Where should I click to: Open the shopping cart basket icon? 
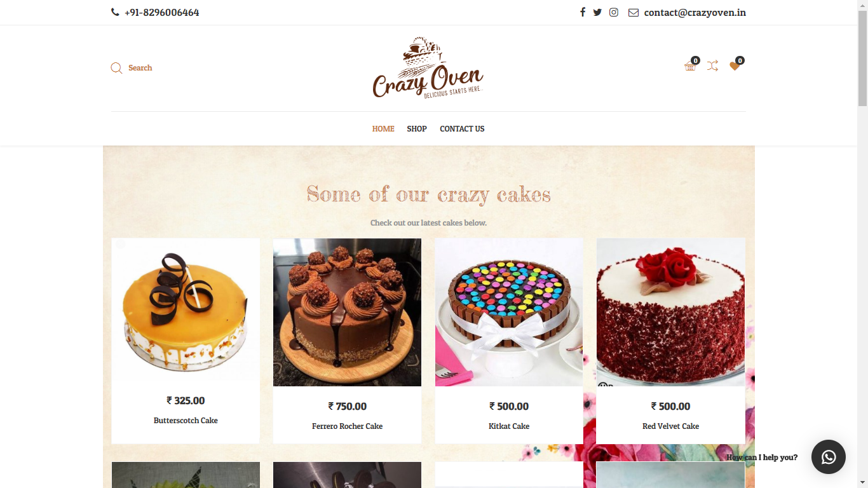coord(690,66)
